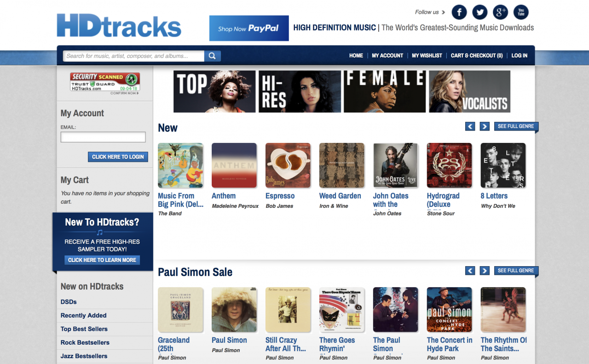Click See Full Genre beside New
The height and width of the screenshot is (364, 589).
[x=516, y=126]
